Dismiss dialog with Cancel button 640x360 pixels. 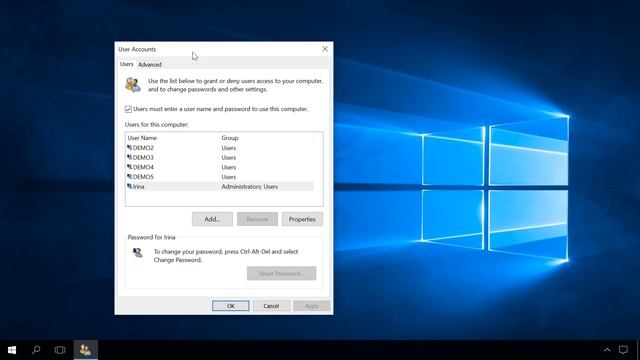(271, 306)
